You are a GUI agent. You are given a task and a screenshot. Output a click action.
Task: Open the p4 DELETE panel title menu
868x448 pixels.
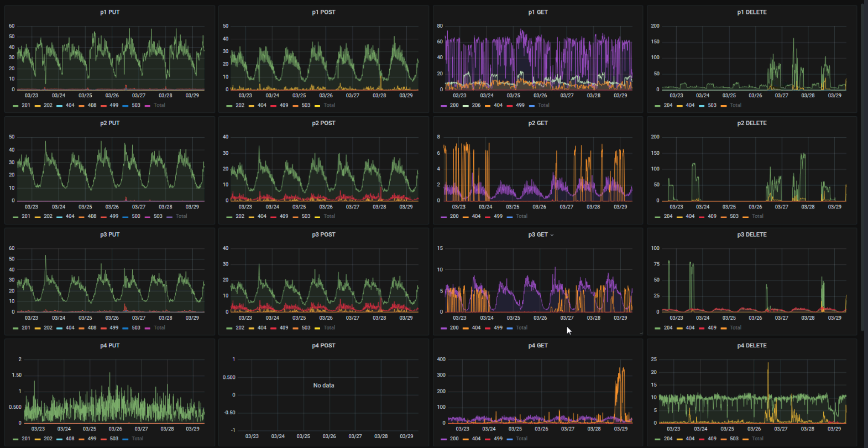click(x=752, y=346)
